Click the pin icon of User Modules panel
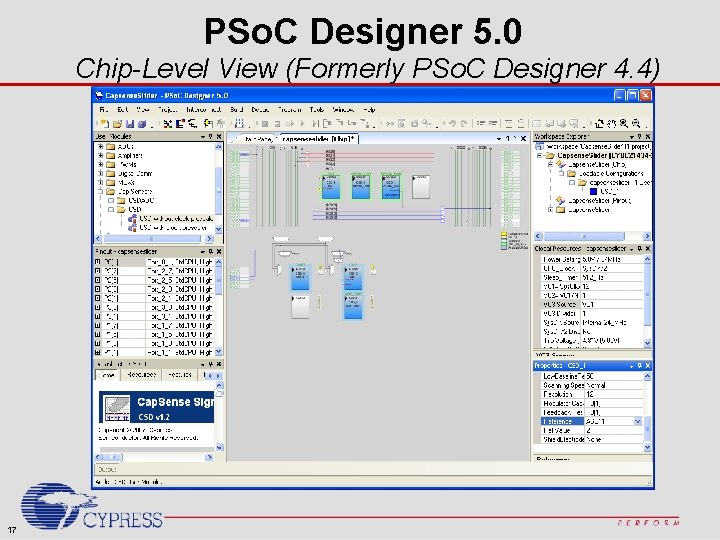 tap(211, 136)
